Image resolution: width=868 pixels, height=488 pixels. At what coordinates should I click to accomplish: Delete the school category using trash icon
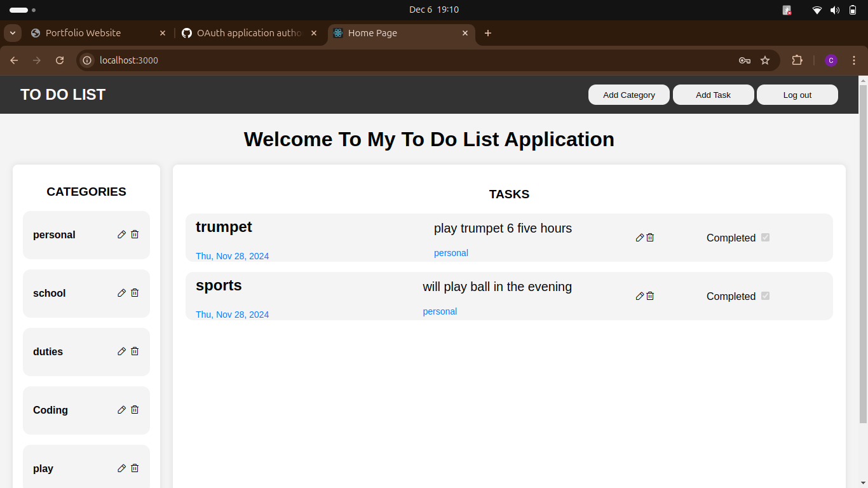click(135, 293)
